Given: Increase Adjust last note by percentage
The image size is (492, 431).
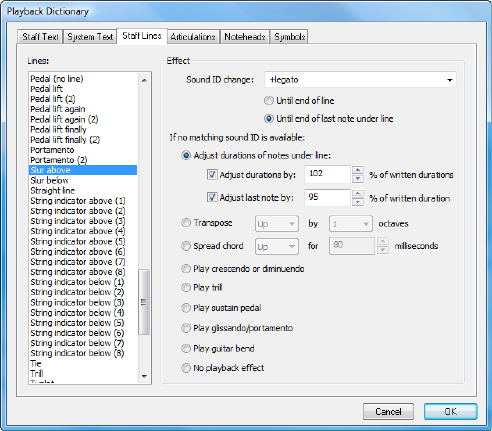Looking at the screenshot, I should click(358, 193).
